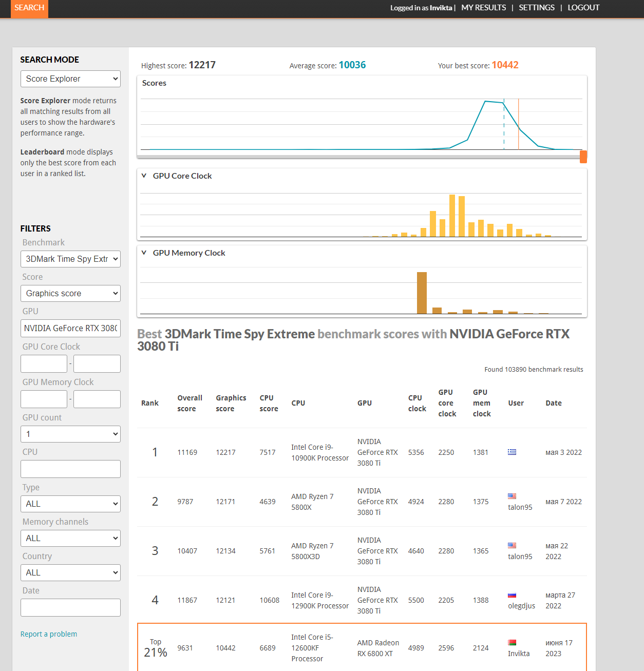The width and height of the screenshot is (644, 671).
Task: Click overall score 9787 in rank 2
Action: [x=185, y=502]
